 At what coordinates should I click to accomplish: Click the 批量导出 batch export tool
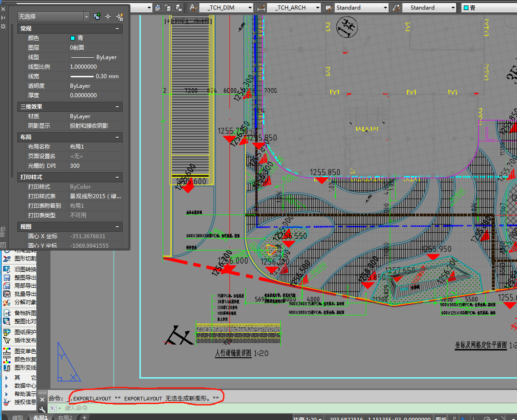(25, 294)
